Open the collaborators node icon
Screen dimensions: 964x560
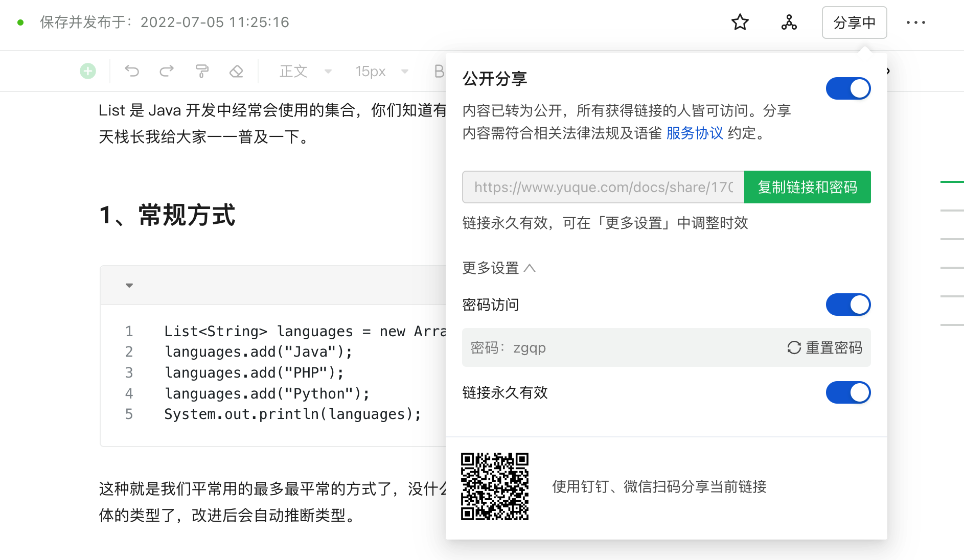(789, 22)
